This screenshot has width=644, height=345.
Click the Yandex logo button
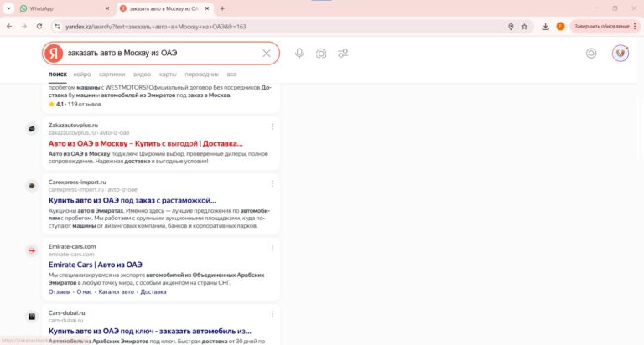click(54, 54)
